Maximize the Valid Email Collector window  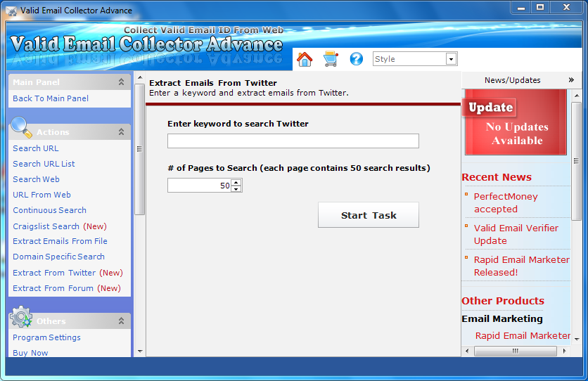click(540, 8)
